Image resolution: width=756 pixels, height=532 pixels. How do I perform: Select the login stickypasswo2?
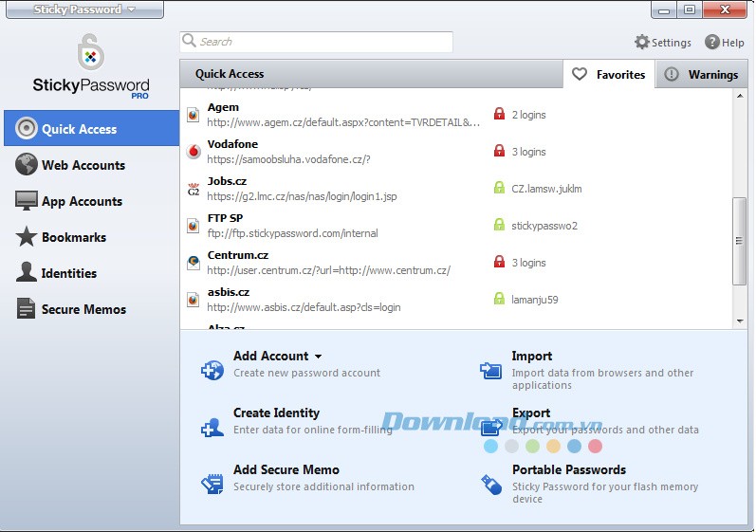[x=544, y=226]
